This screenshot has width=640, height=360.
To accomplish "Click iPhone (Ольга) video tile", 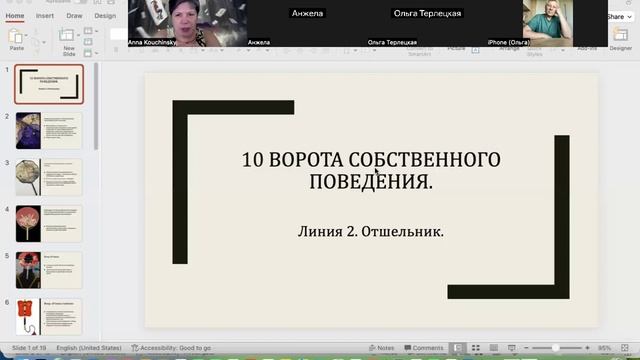I will point(547,23).
